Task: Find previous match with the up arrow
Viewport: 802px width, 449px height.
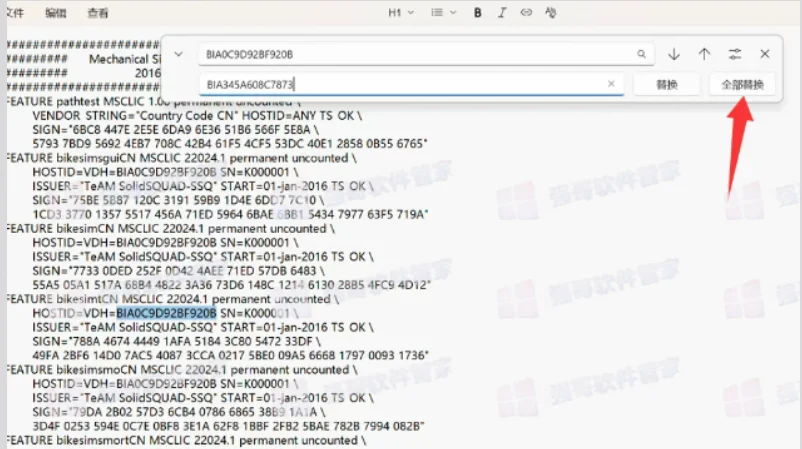Action: [x=704, y=54]
